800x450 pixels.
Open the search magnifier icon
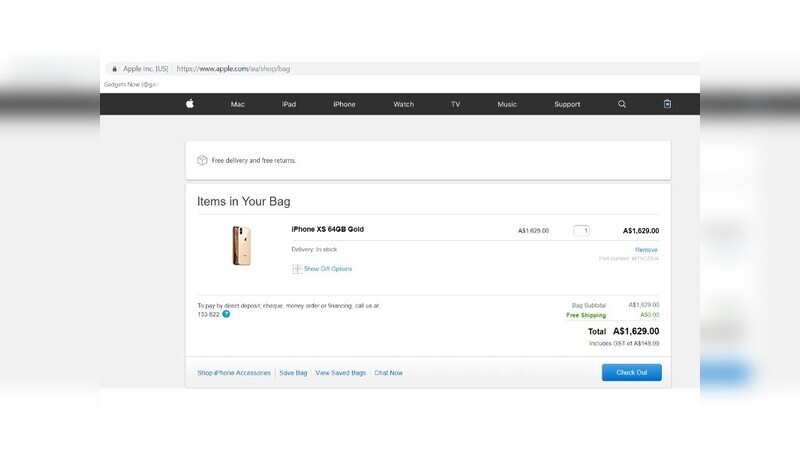point(621,104)
